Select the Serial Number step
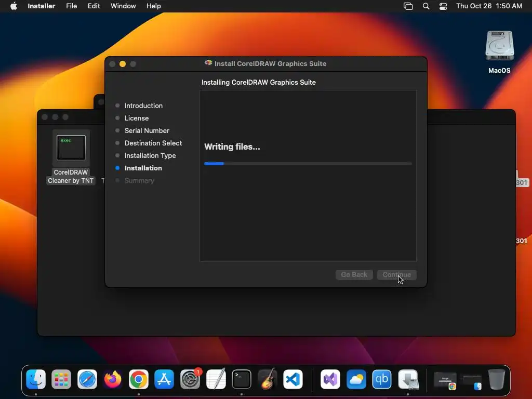Viewport: 532px width, 399px height. point(147,130)
